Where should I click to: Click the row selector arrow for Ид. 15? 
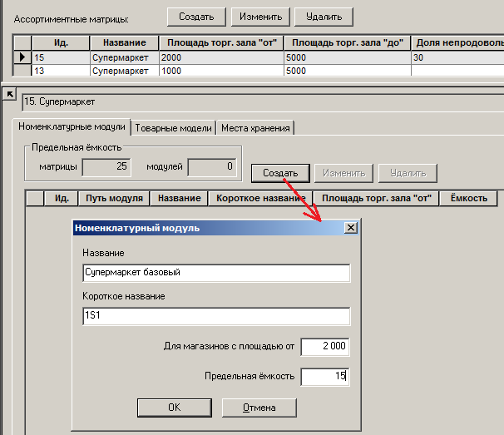point(22,57)
